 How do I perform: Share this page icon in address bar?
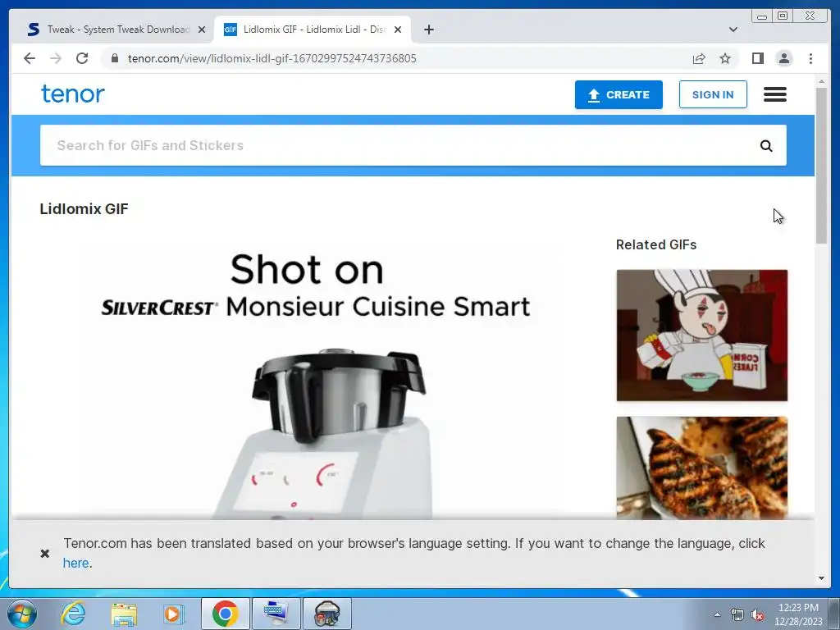click(x=699, y=58)
